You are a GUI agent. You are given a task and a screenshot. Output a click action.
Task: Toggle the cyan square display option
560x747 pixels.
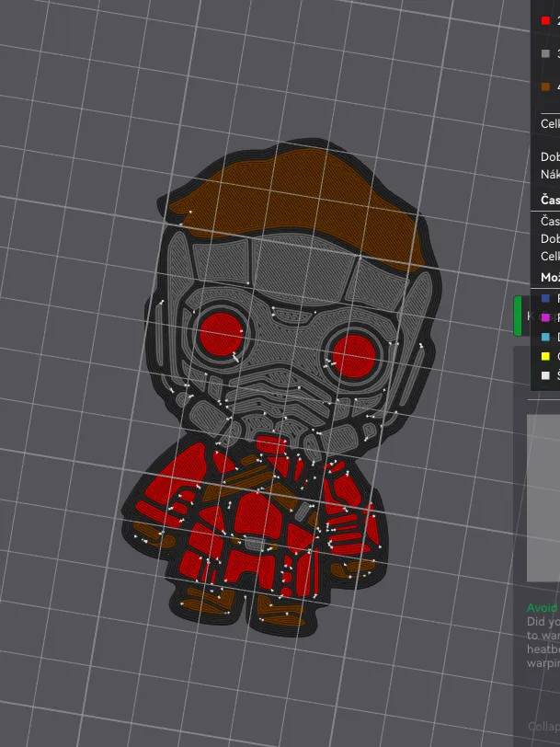[x=546, y=337]
